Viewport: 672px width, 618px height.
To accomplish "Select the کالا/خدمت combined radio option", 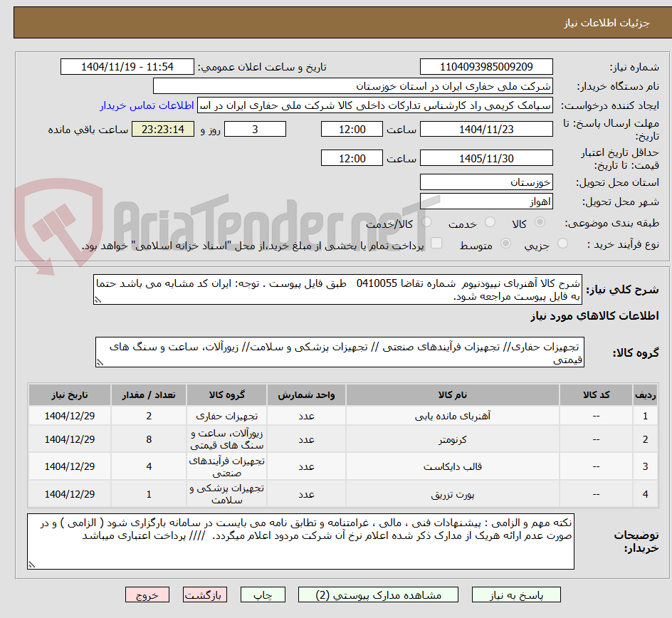I will click(x=426, y=222).
